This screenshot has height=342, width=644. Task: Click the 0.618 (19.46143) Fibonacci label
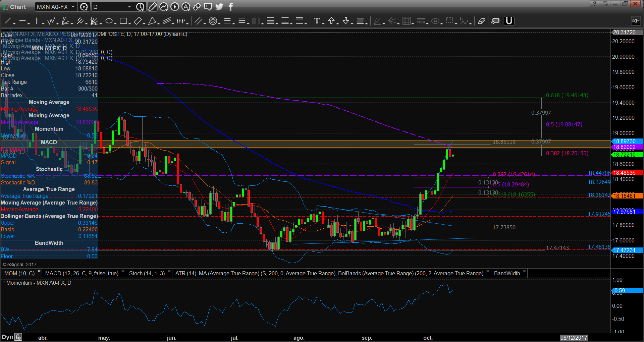tap(567, 95)
